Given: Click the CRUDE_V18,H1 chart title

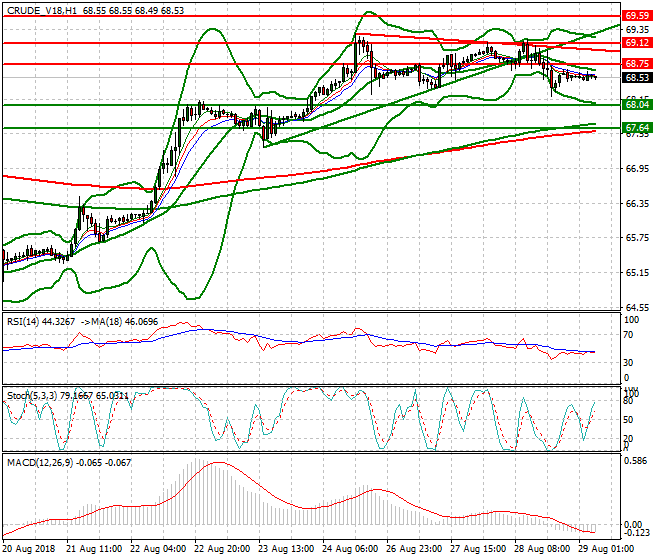Looking at the screenshot, I should point(42,11).
